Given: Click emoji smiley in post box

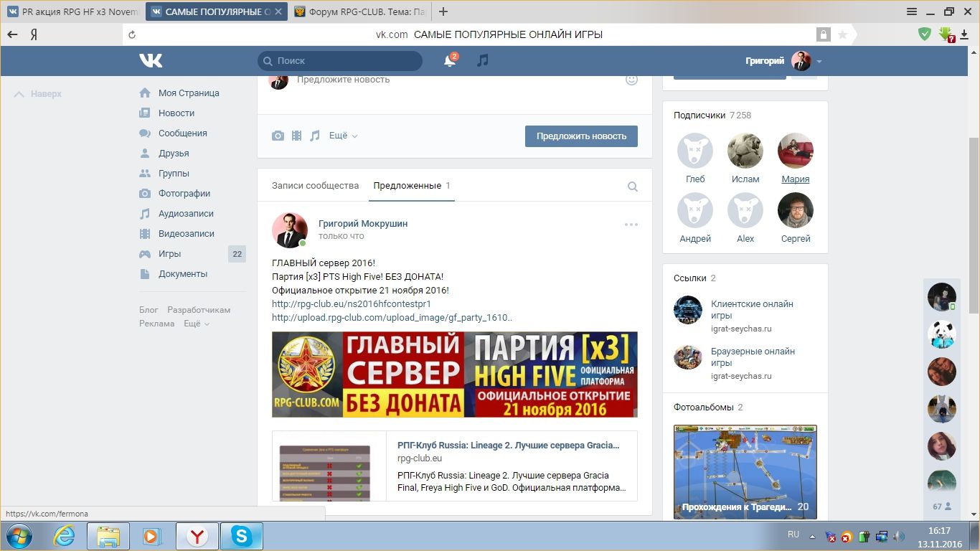Looking at the screenshot, I should click(631, 80).
